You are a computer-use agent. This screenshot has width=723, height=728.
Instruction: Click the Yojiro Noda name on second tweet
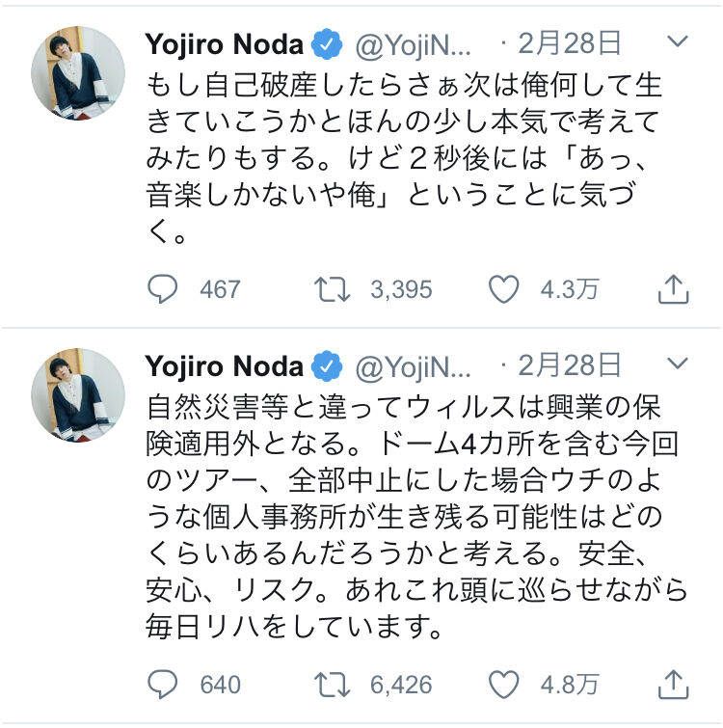(x=225, y=366)
